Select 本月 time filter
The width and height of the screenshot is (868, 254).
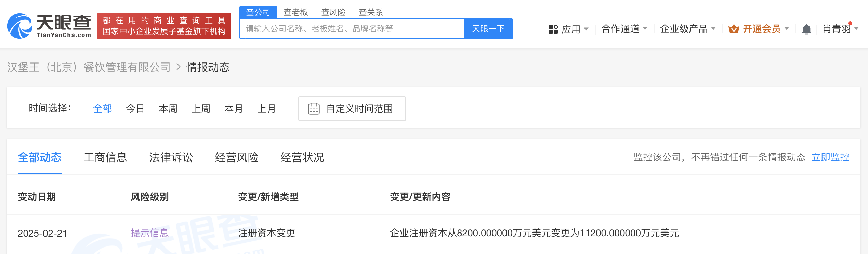[x=234, y=109]
